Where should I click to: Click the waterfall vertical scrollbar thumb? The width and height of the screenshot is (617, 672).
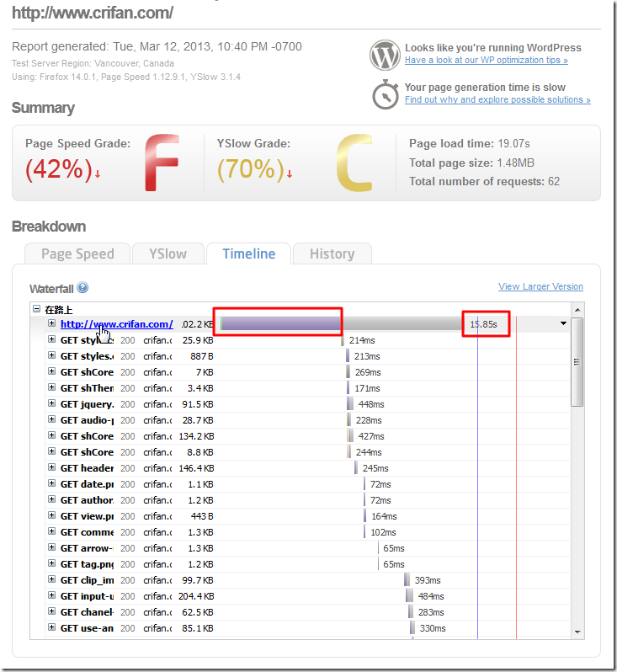(x=577, y=362)
